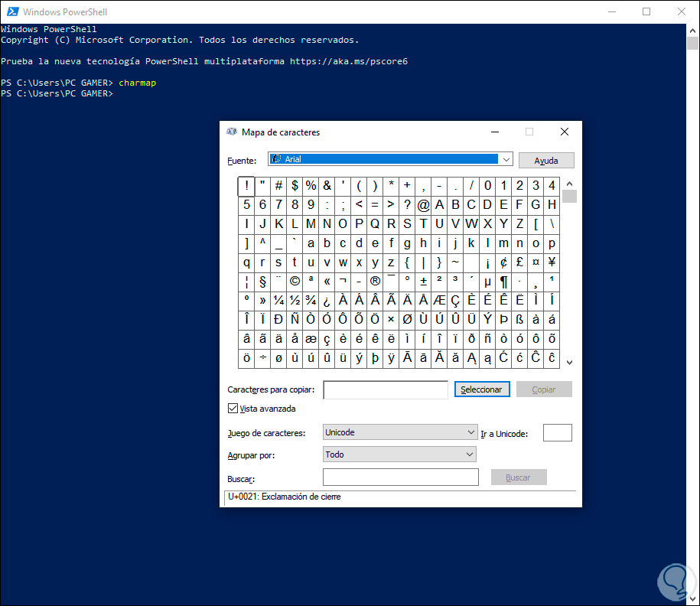Click the Copiar button
700x606 pixels.
pyautogui.click(x=544, y=389)
